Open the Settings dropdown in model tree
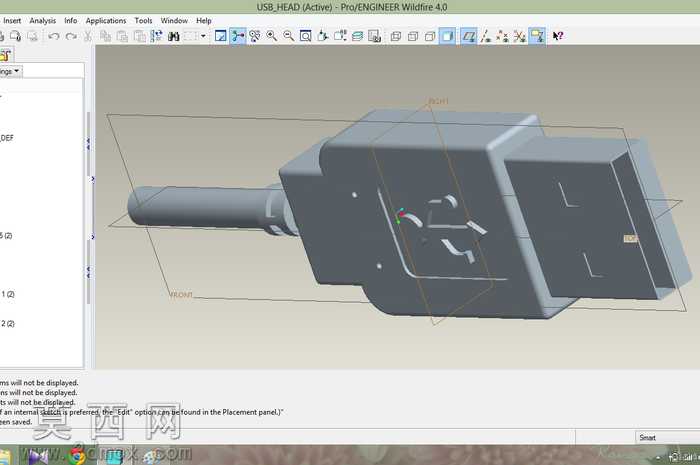The width and height of the screenshot is (700, 465). (10, 71)
